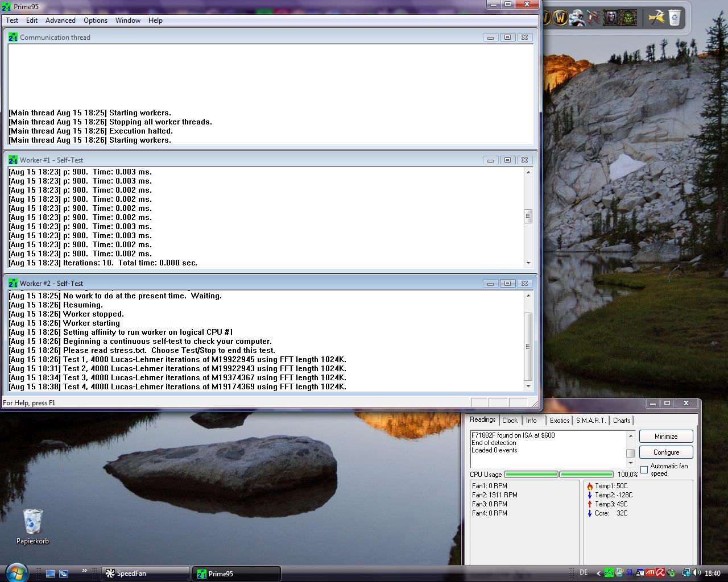Viewport: 728px width, 582px height.
Task: Open the Papierkorb desktop icon
Action: click(32, 527)
